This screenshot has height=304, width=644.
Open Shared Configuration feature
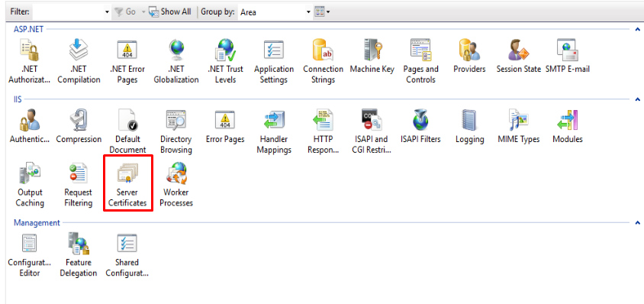pos(127,255)
